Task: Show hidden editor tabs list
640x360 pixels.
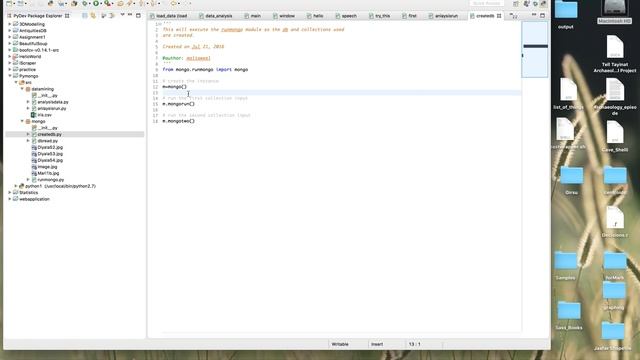Action: [x=513, y=16]
